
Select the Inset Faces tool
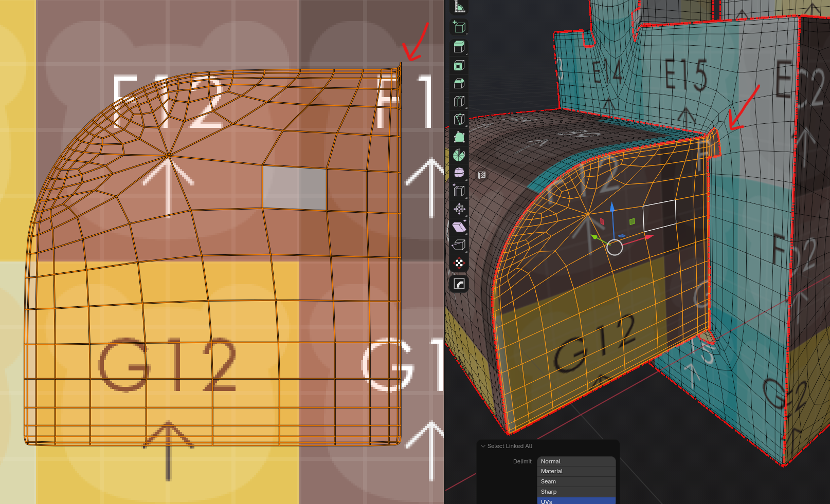point(459,65)
